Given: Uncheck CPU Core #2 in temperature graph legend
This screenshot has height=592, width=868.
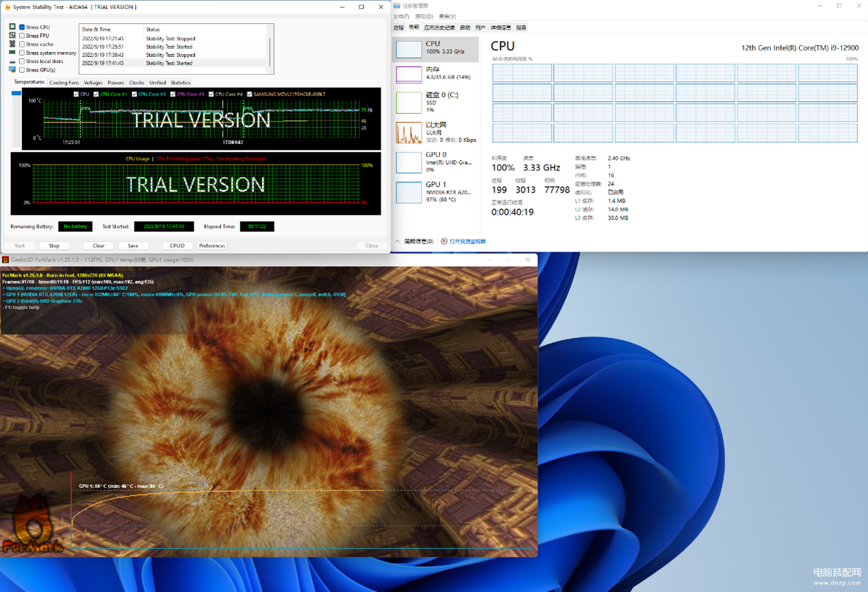Looking at the screenshot, I should pos(135,94).
